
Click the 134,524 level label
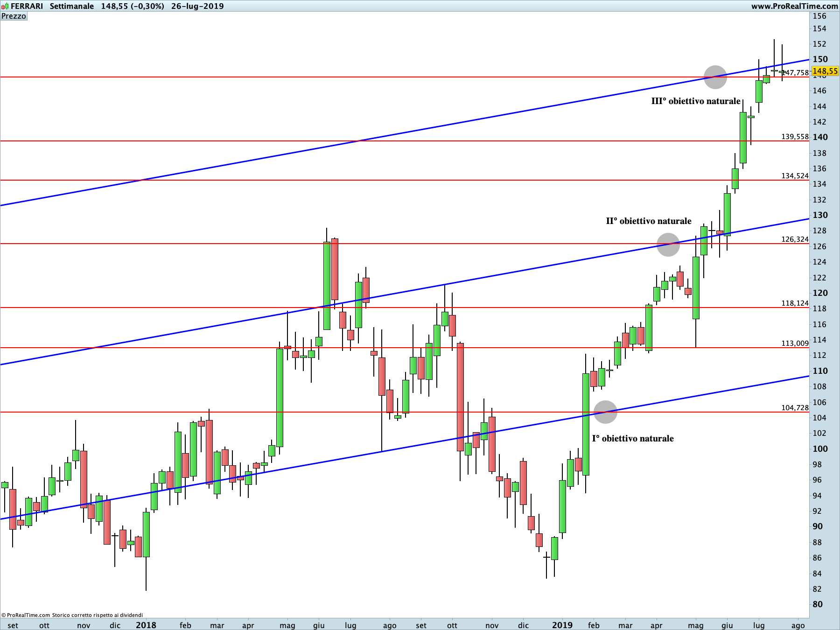[x=795, y=176]
